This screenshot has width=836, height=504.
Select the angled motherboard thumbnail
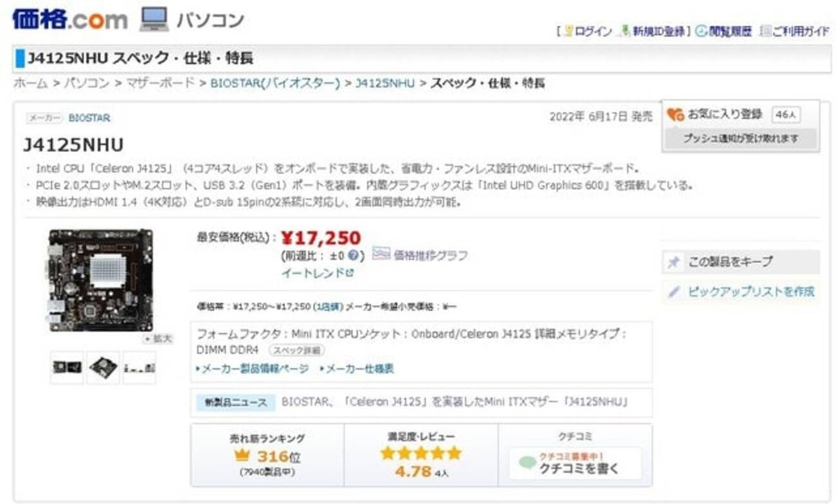(103, 367)
